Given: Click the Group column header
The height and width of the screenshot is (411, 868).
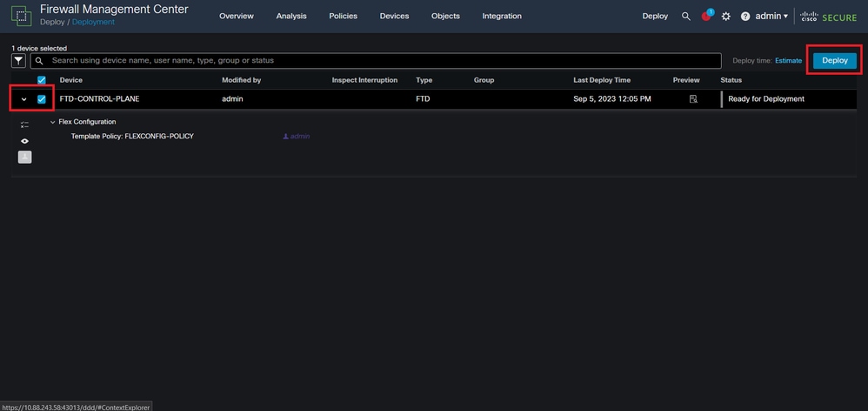Looking at the screenshot, I should tap(484, 80).
